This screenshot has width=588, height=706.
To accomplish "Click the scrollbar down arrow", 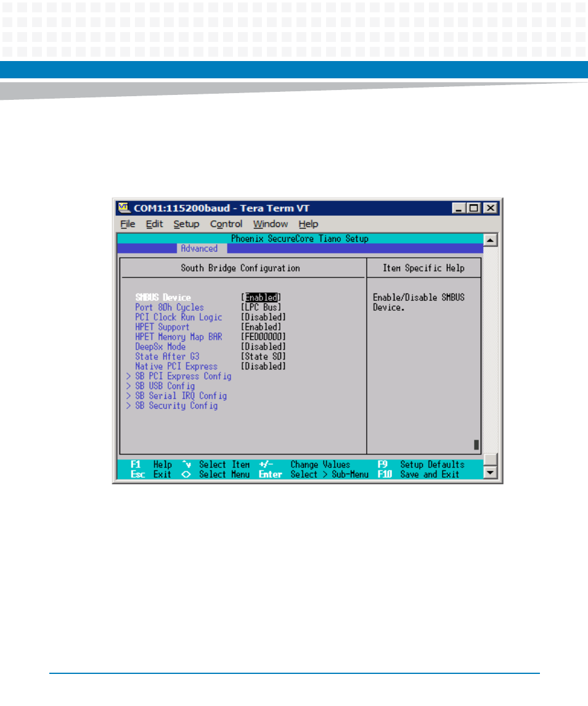I will pos(490,473).
